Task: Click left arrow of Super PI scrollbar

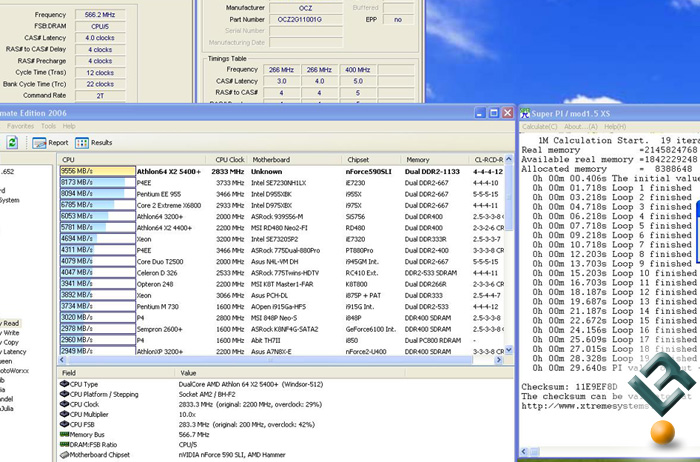Action: pos(524,452)
